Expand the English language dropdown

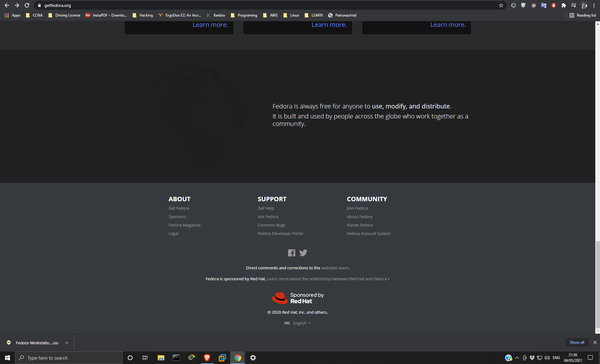click(x=297, y=323)
